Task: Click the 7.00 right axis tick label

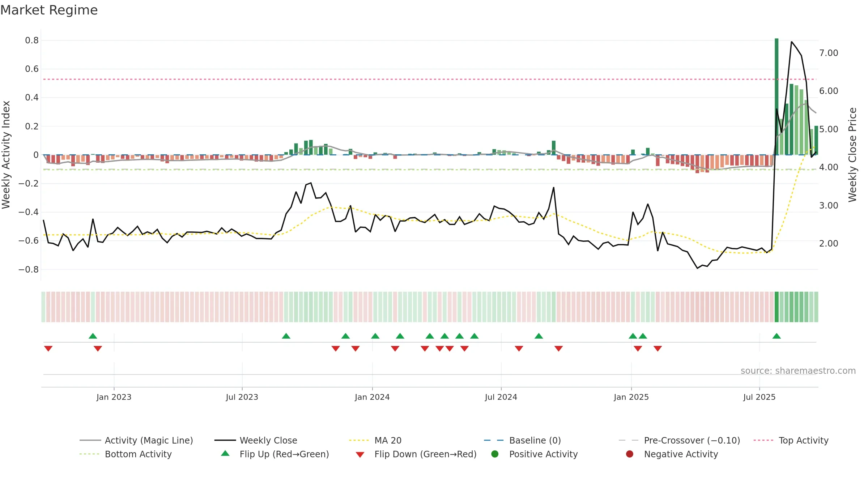Action: (829, 53)
